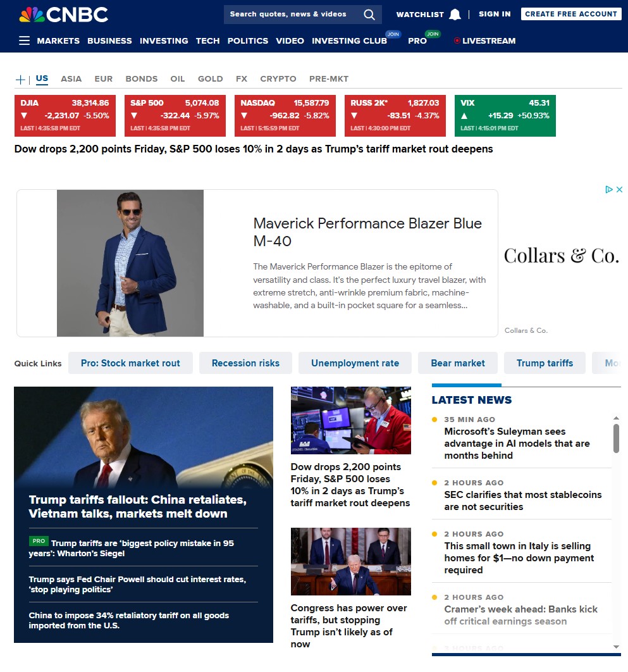Open the NASDAQ quote card
The image size is (628, 672).
tap(285, 116)
